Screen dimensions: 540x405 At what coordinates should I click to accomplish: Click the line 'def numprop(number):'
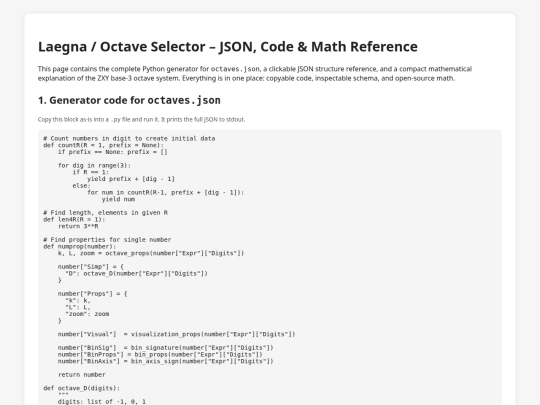pos(80,246)
